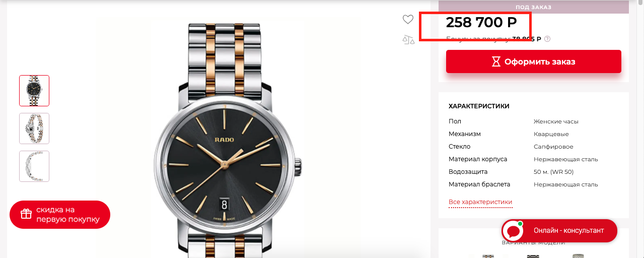This screenshot has width=644, height=258.
Task: Select the third bracelet side thumbnail
Action: click(x=34, y=166)
